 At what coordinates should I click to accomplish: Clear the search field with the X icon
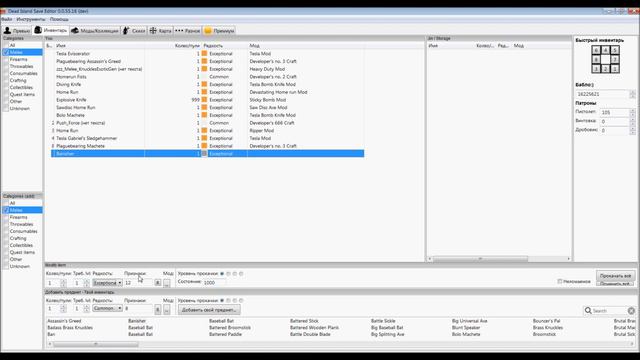click(631, 311)
